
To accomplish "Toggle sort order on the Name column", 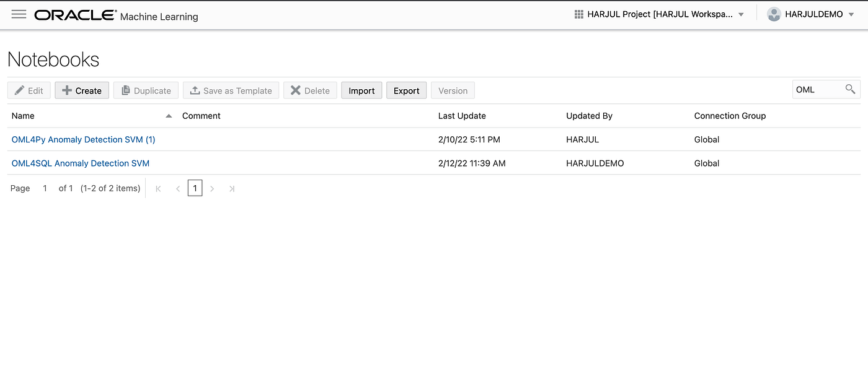I will tap(167, 116).
